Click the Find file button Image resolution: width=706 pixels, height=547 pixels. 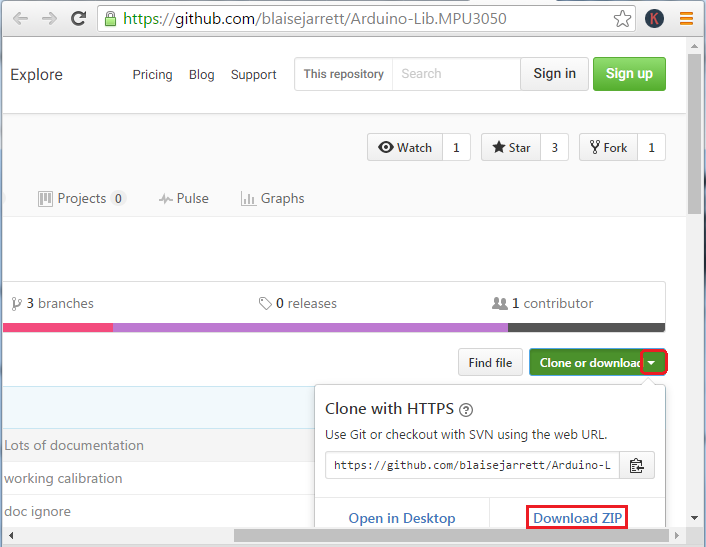tap(490, 362)
